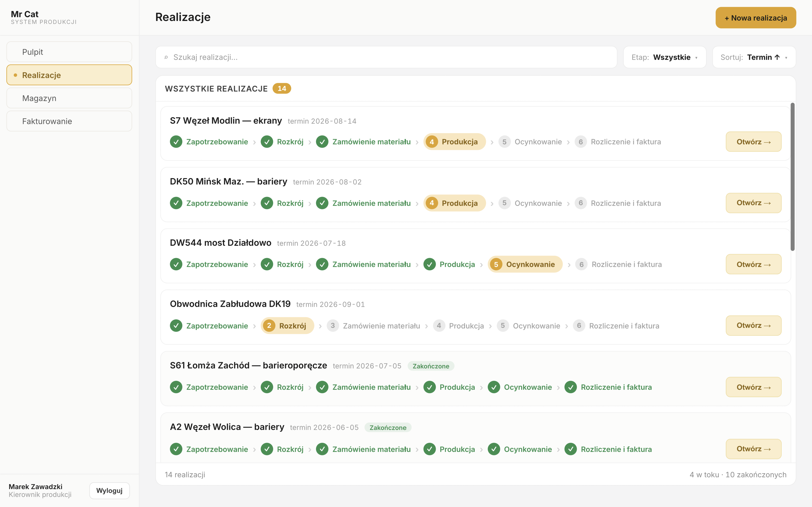Open A2 Węzeł Wolica via Otwórz
812x507 pixels.
(x=753, y=449)
